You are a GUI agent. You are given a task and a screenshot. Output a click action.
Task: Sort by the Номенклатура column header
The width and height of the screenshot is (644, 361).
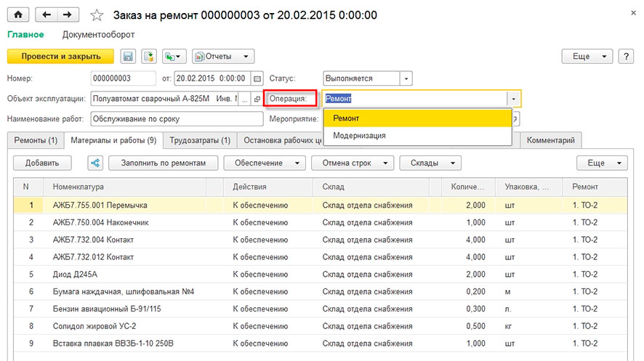click(124, 187)
